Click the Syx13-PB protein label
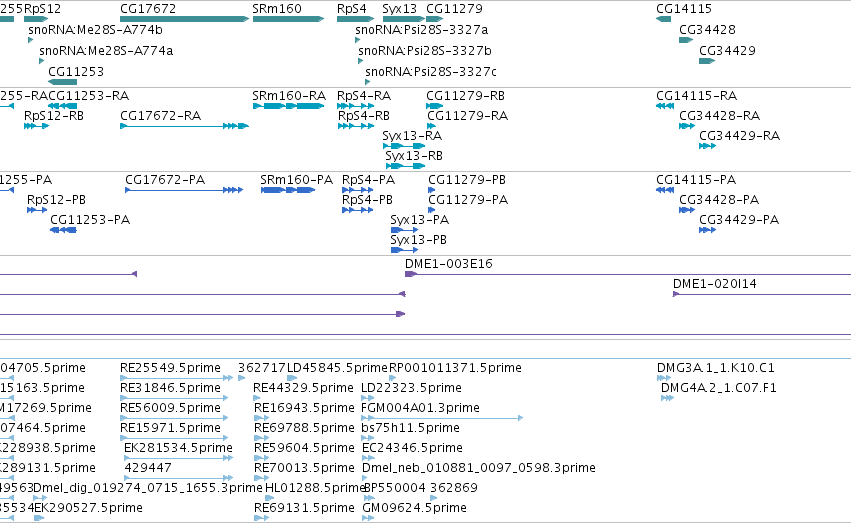This screenshot has height=523, width=851. [x=418, y=240]
